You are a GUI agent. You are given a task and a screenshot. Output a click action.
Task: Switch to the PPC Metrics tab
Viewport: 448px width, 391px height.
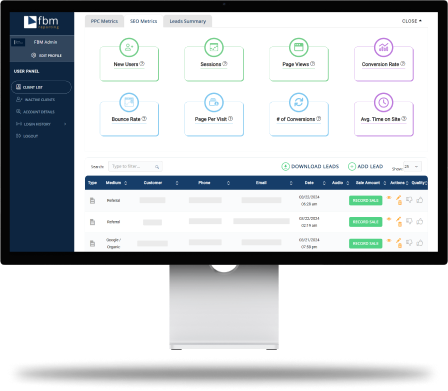click(x=104, y=21)
